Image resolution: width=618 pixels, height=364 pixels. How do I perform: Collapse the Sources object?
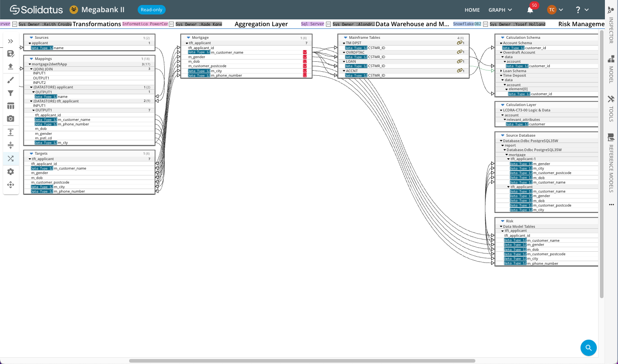tap(31, 37)
